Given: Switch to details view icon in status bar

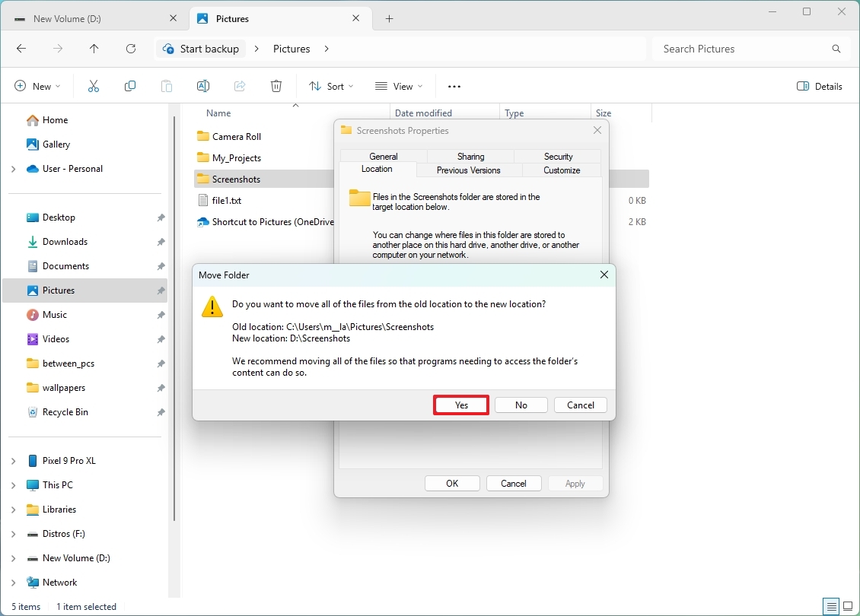Looking at the screenshot, I should click(832, 606).
